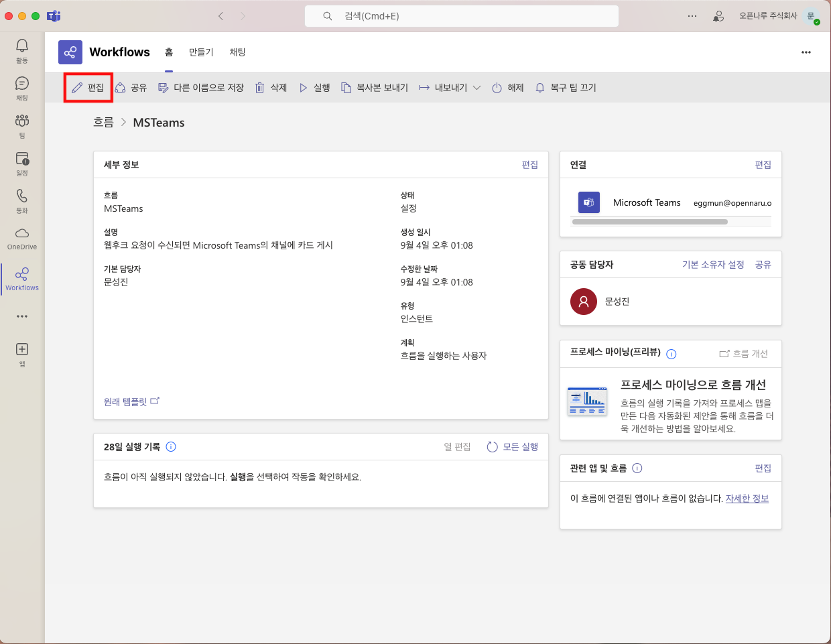Open the three-dot menu in the Workflows header
The width and height of the screenshot is (831, 644).
(806, 52)
